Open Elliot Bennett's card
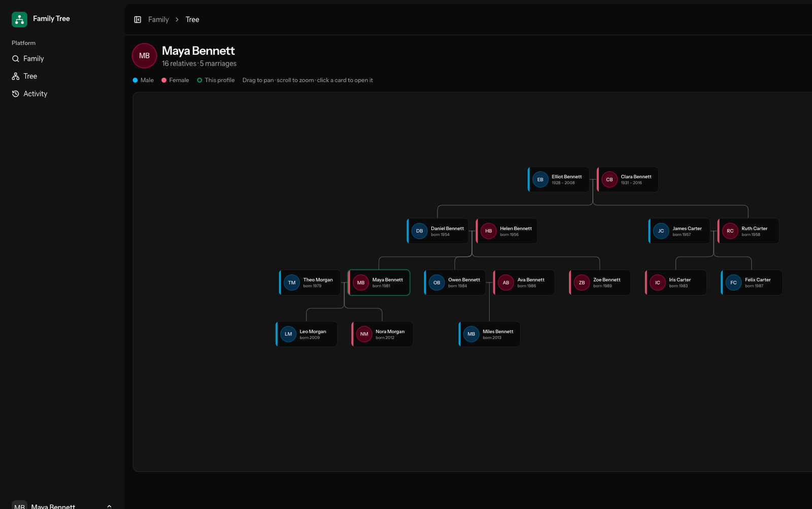This screenshot has height=509, width=812. coord(558,179)
